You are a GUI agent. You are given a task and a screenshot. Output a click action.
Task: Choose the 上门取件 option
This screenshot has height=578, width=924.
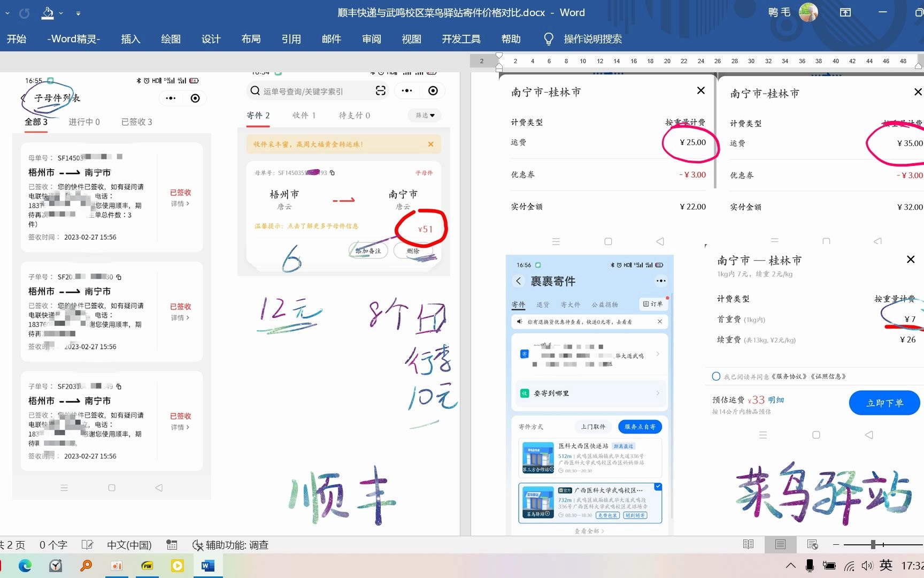[593, 427]
